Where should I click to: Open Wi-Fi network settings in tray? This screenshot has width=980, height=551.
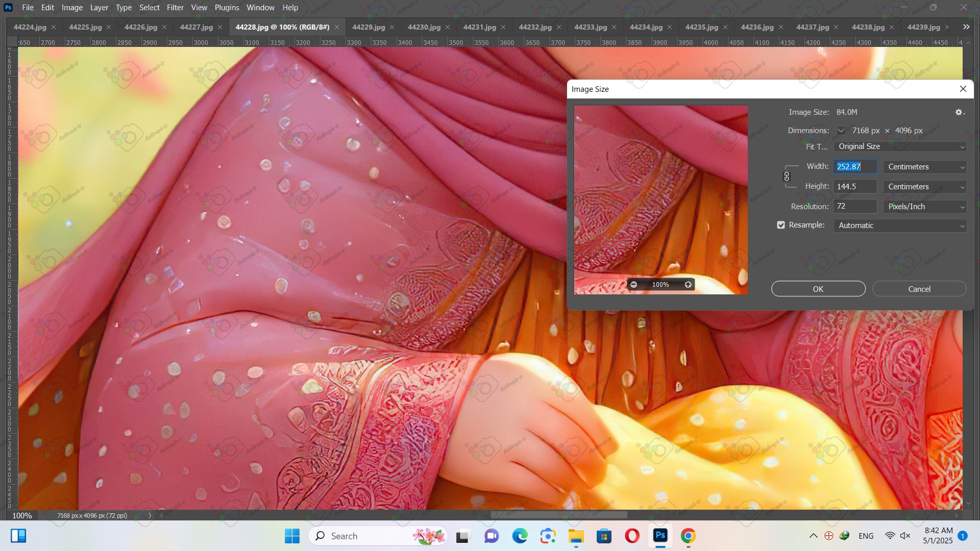tap(890, 536)
